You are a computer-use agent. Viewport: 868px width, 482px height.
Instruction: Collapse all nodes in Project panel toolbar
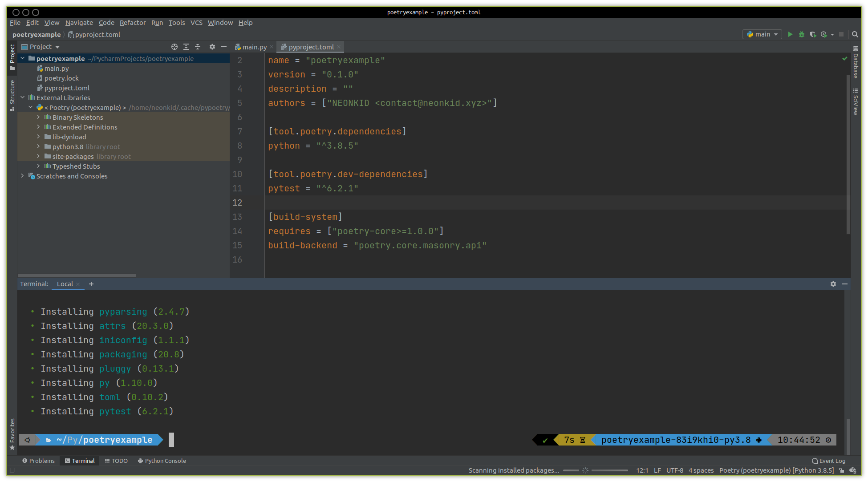click(198, 47)
